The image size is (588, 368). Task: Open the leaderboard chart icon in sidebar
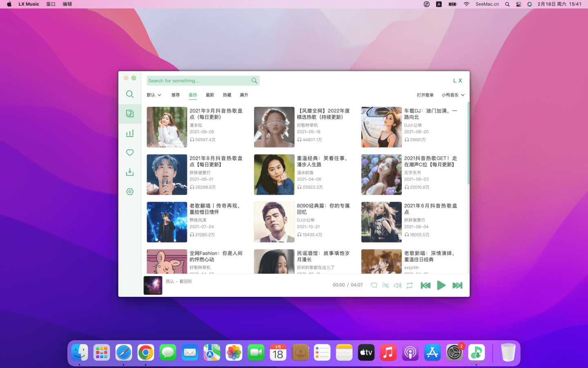[x=130, y=133]
